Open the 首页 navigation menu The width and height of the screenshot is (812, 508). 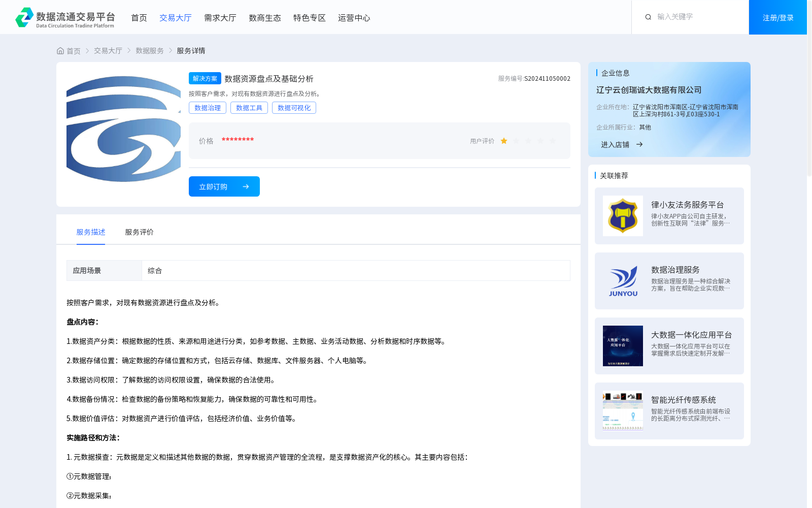pos(139,18)
